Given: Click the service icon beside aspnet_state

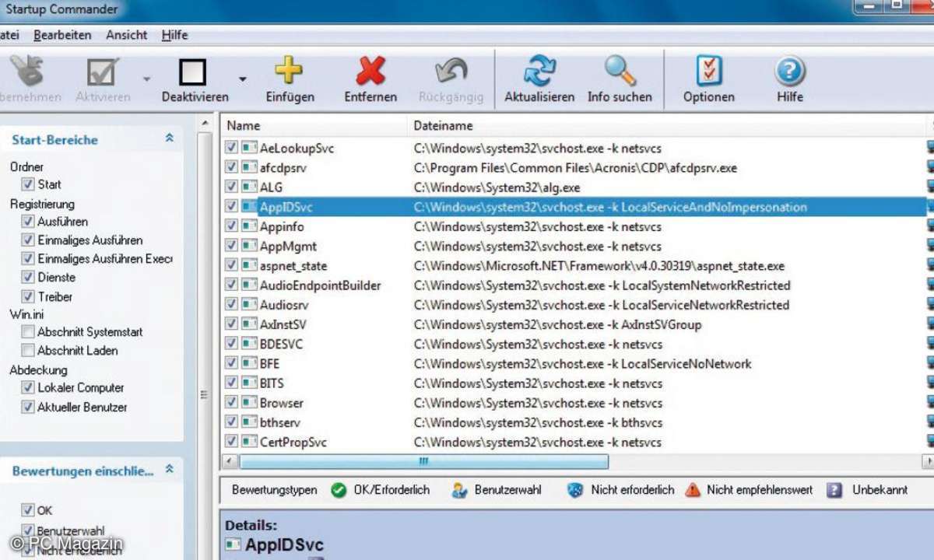Looking at the screenshot, I should (x=249, y=265).
